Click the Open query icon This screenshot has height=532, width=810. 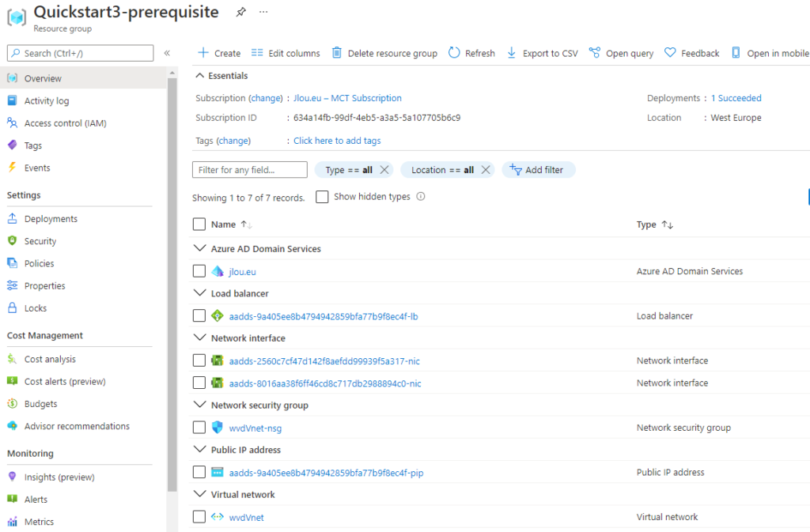[595, 53]
